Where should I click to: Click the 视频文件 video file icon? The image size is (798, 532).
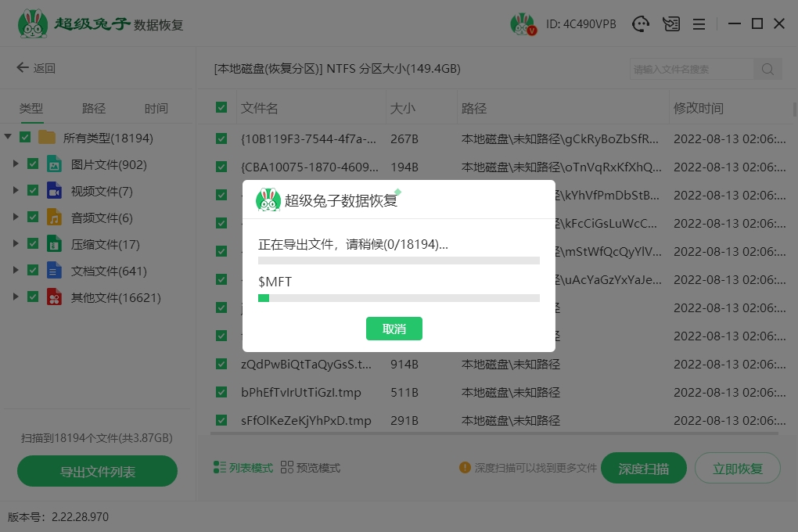[x=54, y=191]
